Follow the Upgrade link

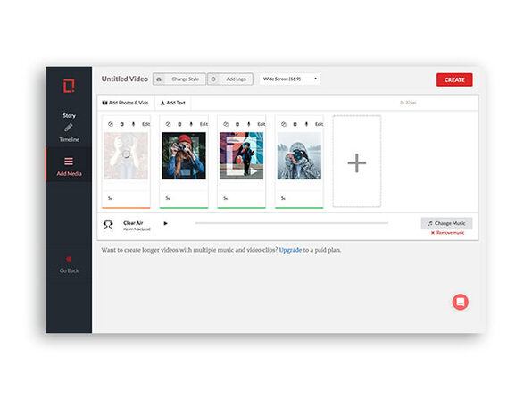(290, 250)
